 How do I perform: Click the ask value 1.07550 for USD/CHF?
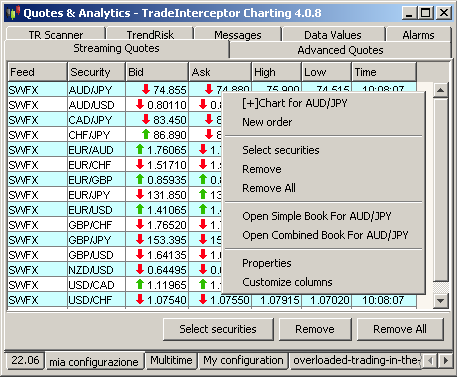coord(230,300)
